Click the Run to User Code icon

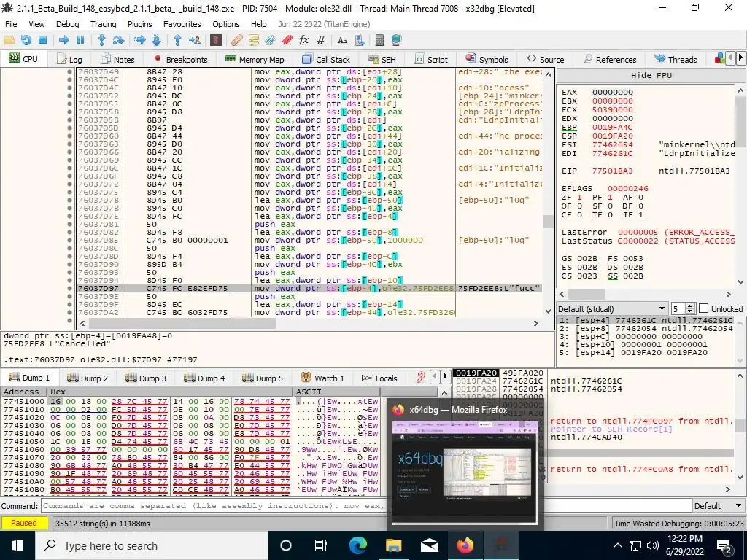pos(194,41)
